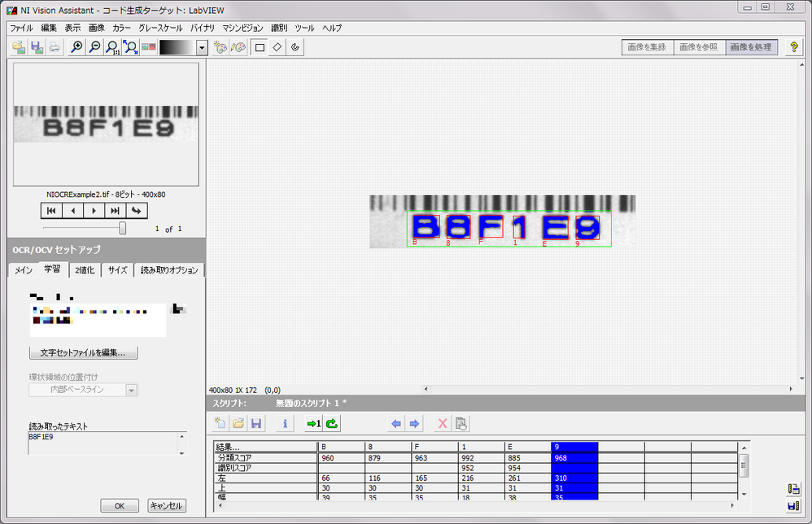This screenshot has height=524, width=812.
Task: Click edit step icon beside red X
Action: pos(461,424)
